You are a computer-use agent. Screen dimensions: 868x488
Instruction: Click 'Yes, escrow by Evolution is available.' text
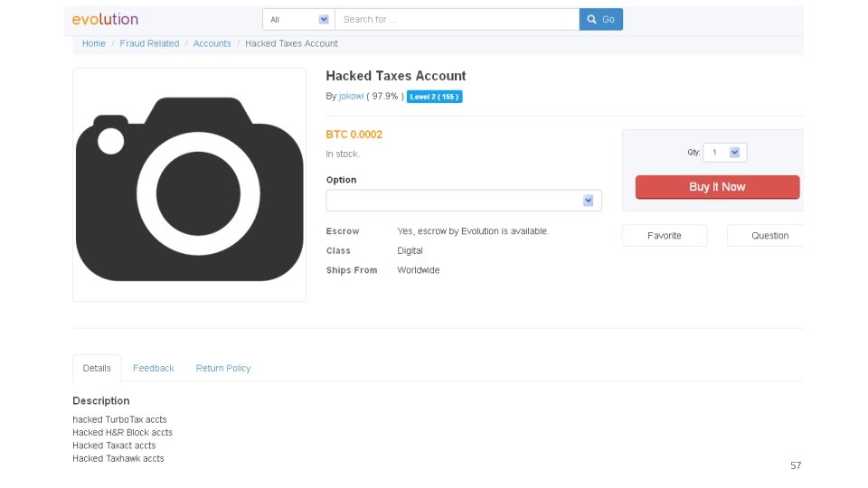pyautogui.click(x=473, y=231)
